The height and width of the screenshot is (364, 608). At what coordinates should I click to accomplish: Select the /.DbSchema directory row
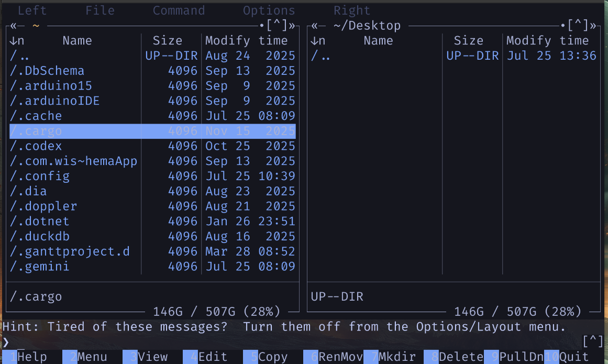[152, 71]
